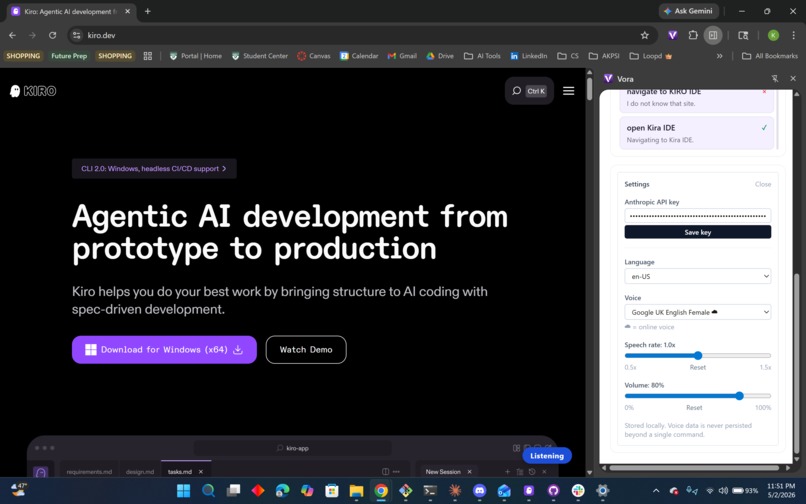
Task: Show hidden system tray icons
Action: [656, 491]
